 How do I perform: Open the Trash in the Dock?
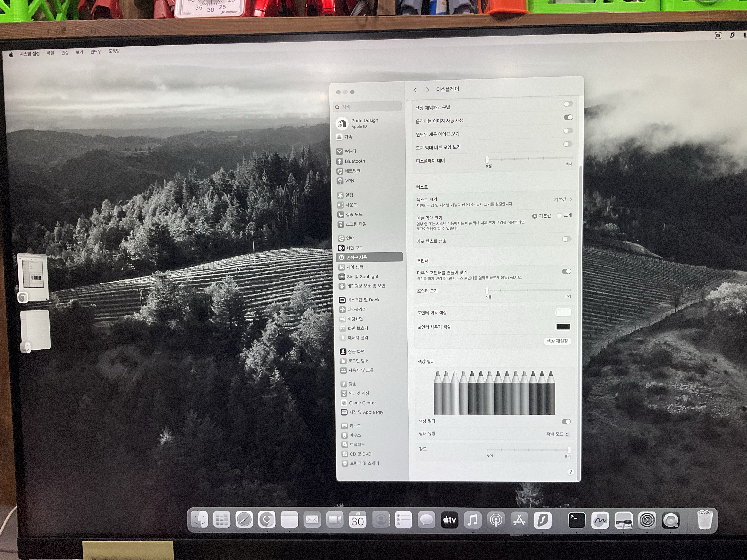705,520
